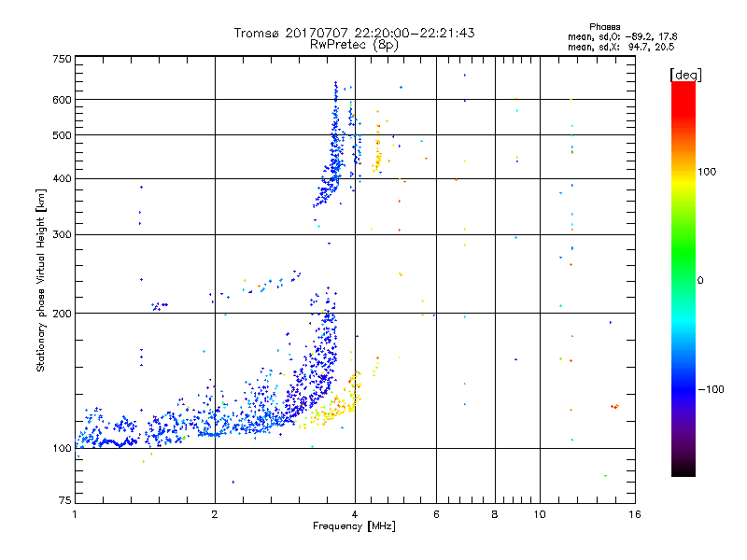This screenshot has height=560, width=747.
Task: Click the 'Frequency [MHz]' axis label
Action: click(x=354, y=526)
